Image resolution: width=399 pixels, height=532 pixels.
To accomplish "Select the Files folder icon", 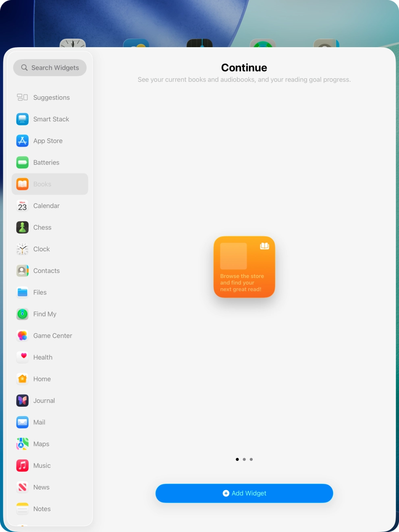I will [23, 293].
